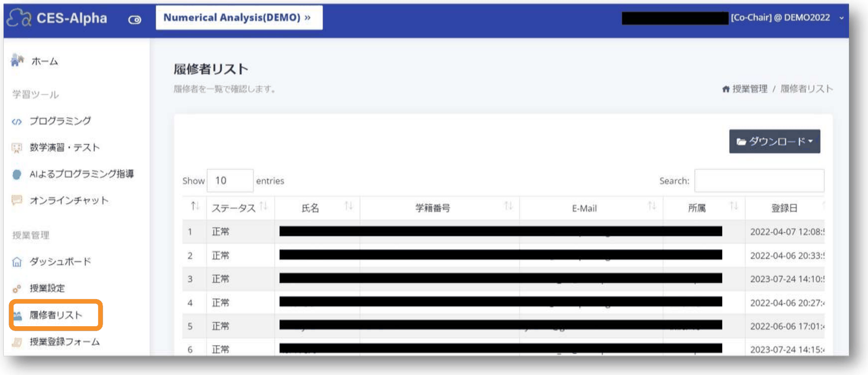Click the breadcrumb home icon
Screen dimensions: 868x375
tap(726, 89)
